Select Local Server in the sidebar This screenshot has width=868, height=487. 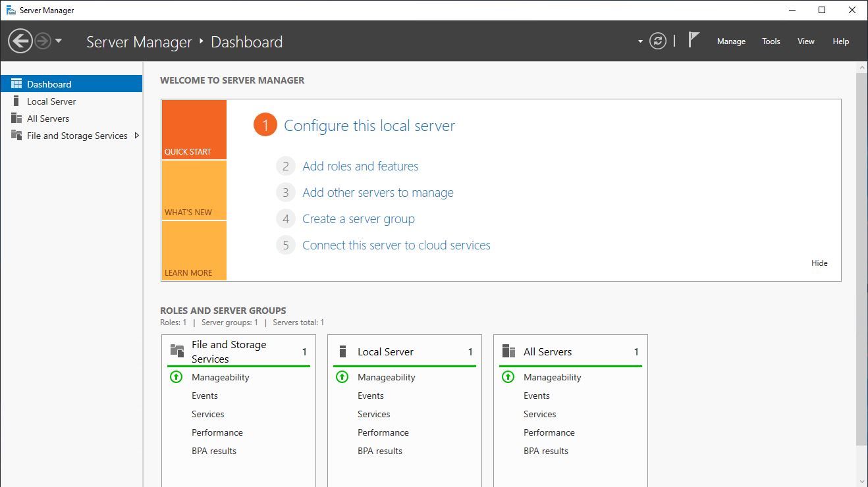coord(71,101)
